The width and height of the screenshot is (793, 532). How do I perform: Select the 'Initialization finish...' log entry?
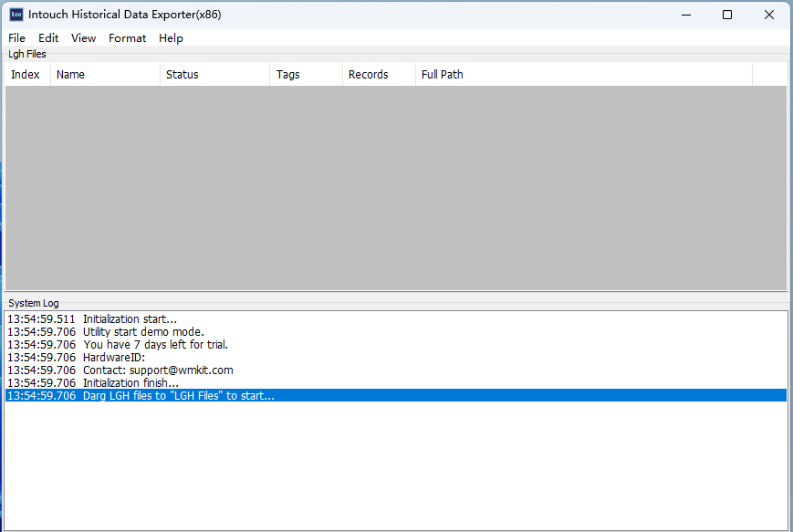tap(396, 383)
